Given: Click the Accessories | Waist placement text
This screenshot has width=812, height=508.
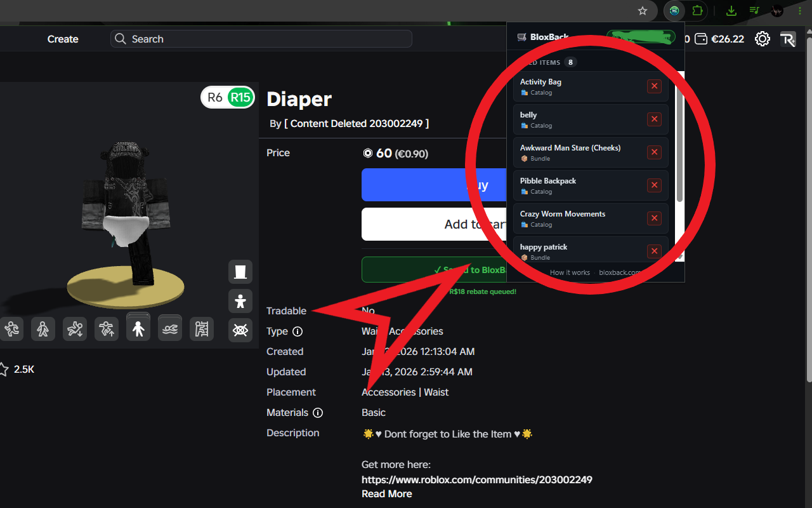Looking at the screenshot, I should click(405, 392).
